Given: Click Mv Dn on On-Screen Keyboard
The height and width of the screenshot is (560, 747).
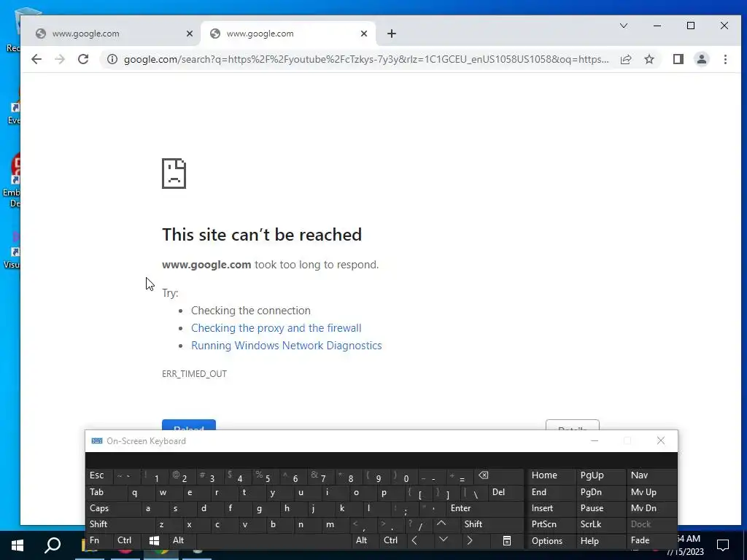Looking at the screenshot, I should [x=651, y=508].
